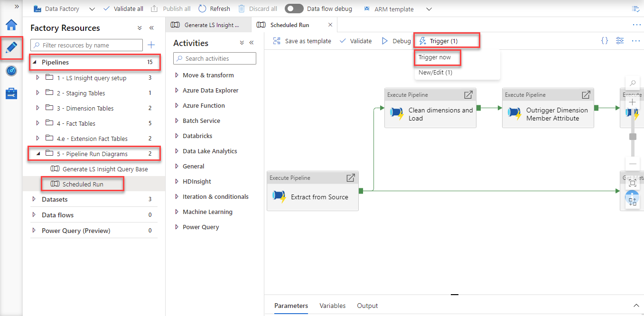The height and width of the screenshot is (316, 644).
Task: Expand Move & transform activities group
Action: pos(177,75)
